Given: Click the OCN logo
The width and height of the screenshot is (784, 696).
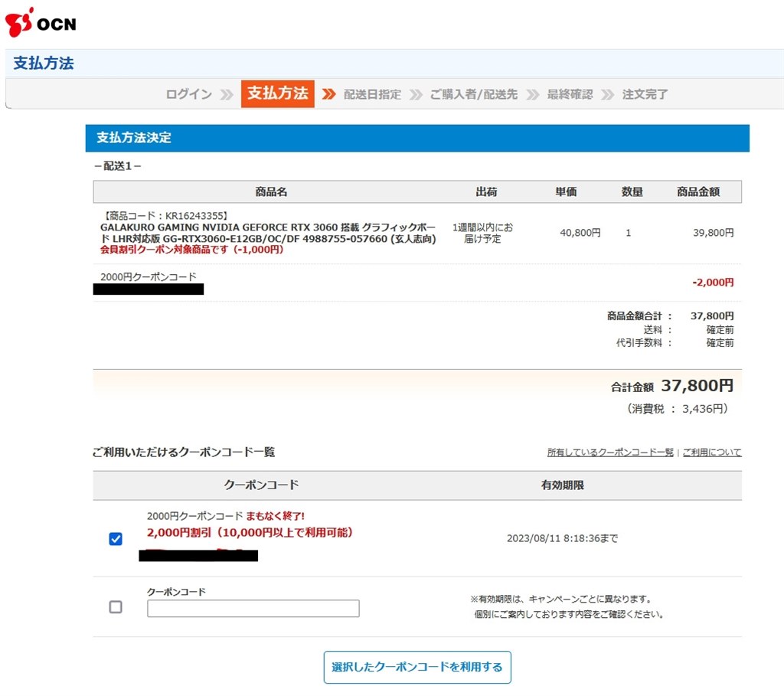Looking at the screenshot, I should (41, 22).
